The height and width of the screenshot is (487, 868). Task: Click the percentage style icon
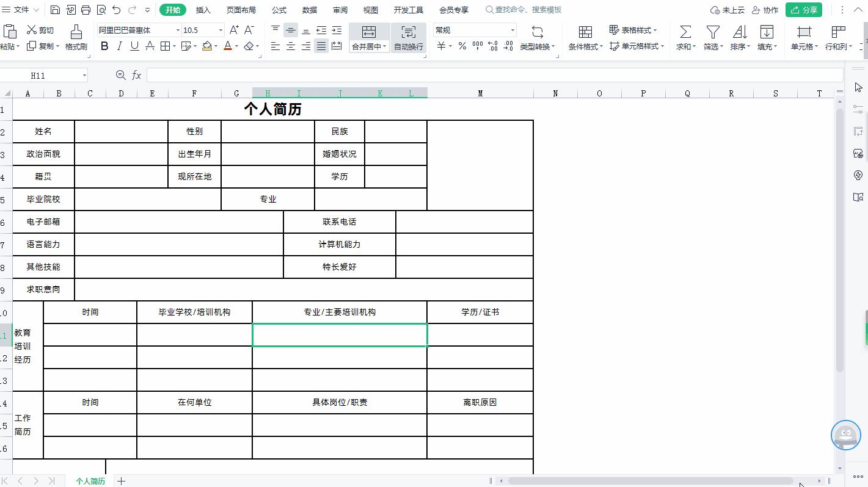(462, 46)
